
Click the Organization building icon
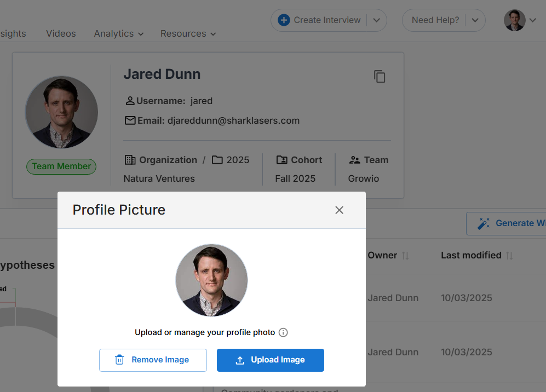tap(130, 160)
